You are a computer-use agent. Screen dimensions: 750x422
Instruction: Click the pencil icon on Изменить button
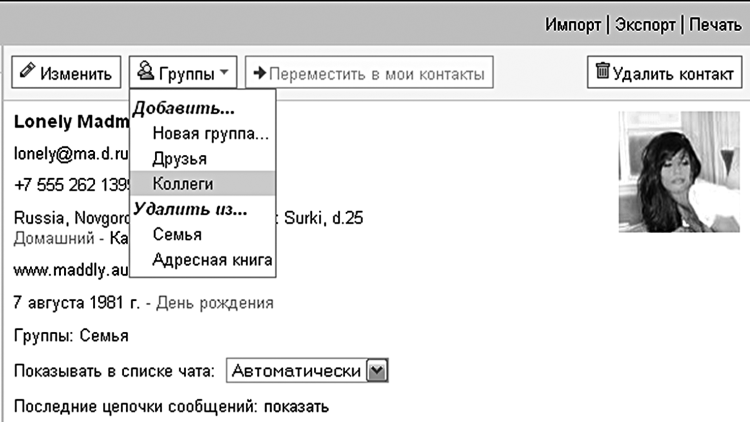pos(27,71)
